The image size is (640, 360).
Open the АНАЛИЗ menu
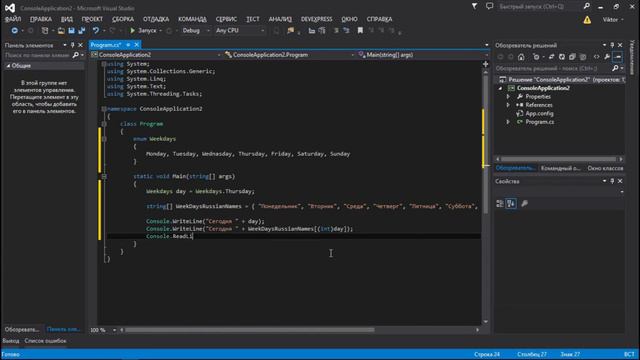click(280, 19)
